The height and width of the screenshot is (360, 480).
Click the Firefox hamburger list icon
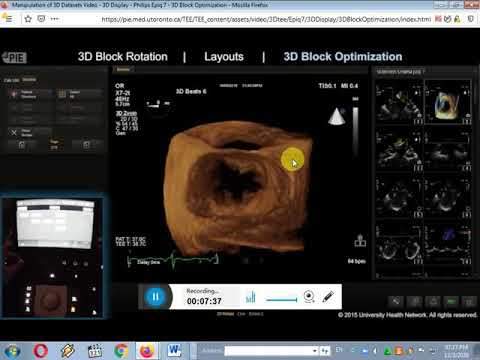(x=7, y=18)
